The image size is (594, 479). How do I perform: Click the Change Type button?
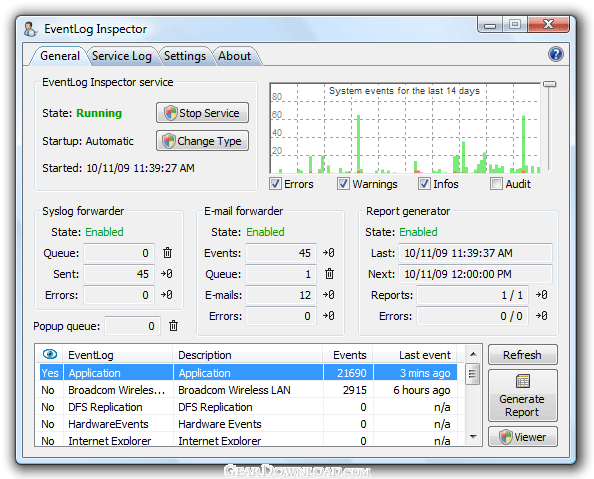pos(202,141)
